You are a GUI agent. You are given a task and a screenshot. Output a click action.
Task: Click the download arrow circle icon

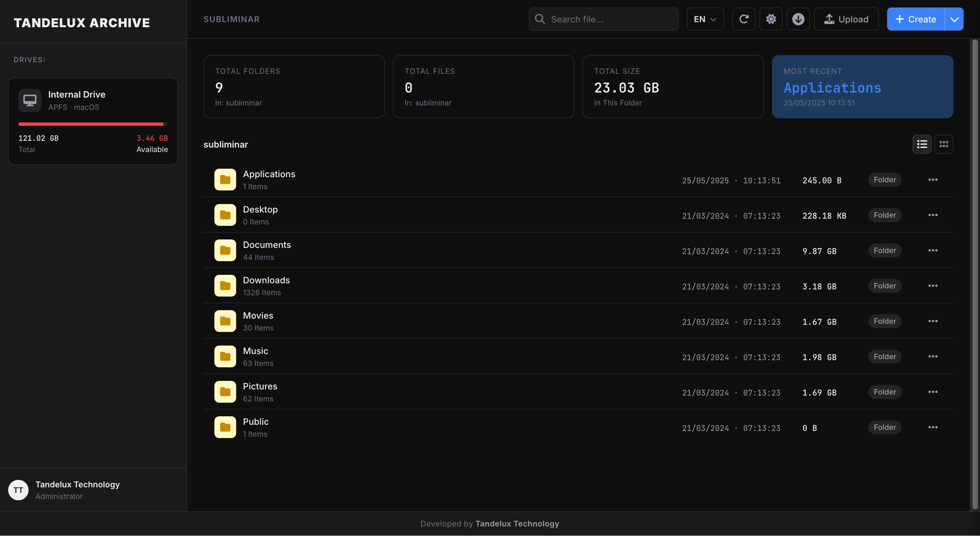tap(798, 19)
